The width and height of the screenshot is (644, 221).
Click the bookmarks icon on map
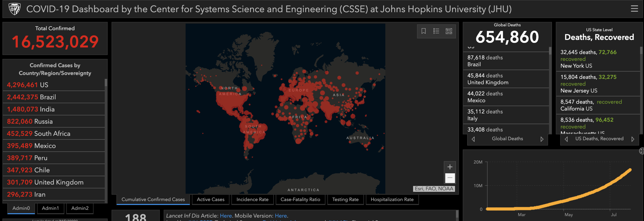pos(423,31)
